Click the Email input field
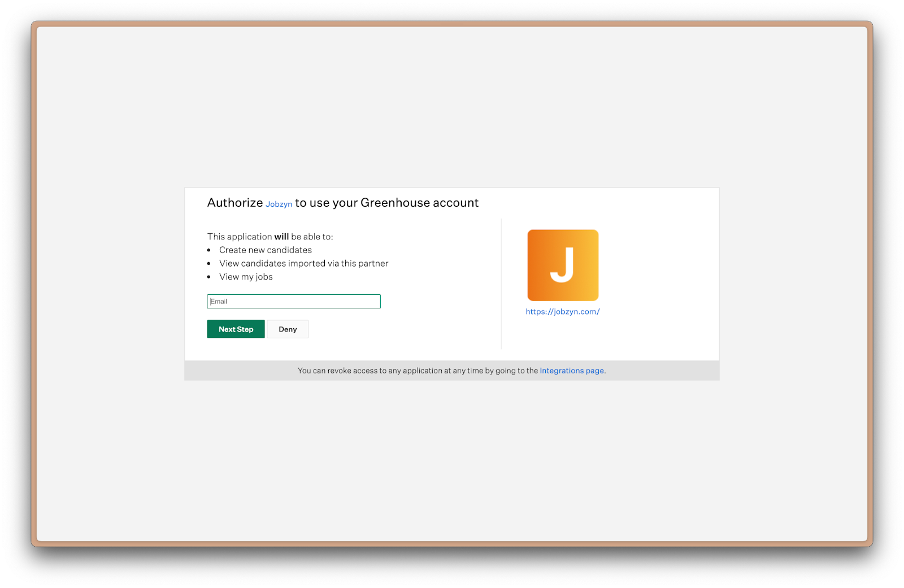The image size is (904, 588). point(294,301)
